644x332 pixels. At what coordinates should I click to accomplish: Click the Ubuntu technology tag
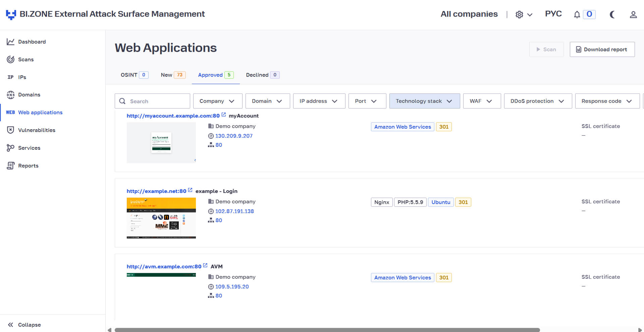pos(441,202)
